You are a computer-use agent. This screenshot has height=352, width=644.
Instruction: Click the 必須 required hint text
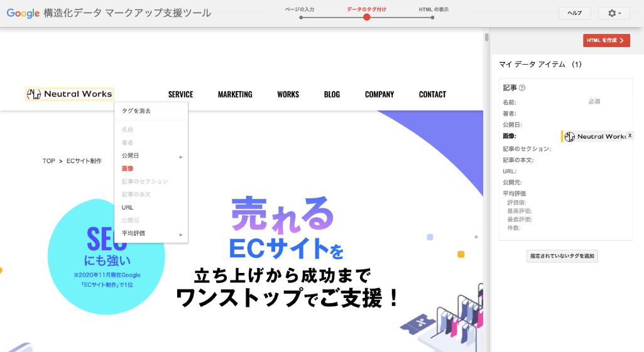[594, 102]
